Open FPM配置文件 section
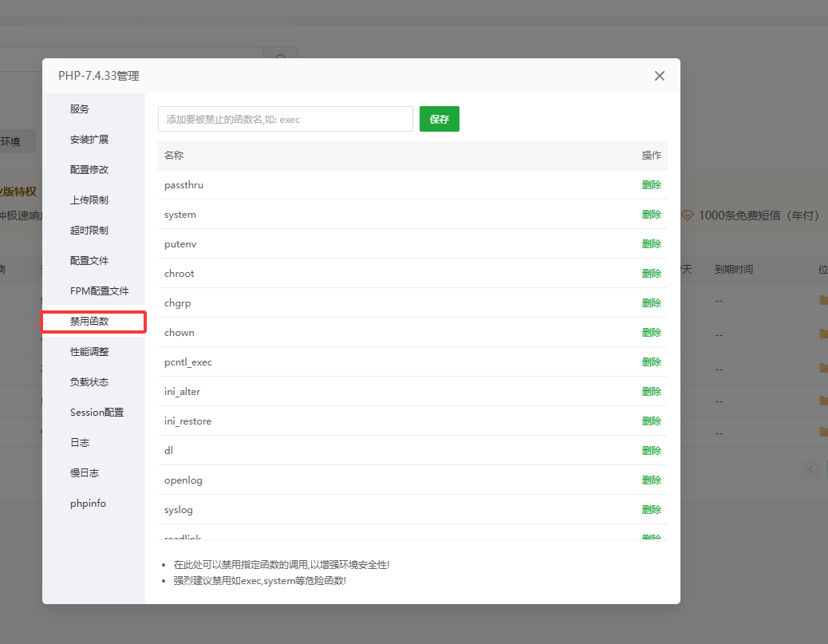The height and width of the screenshot is (644, 828). [99, 291]
